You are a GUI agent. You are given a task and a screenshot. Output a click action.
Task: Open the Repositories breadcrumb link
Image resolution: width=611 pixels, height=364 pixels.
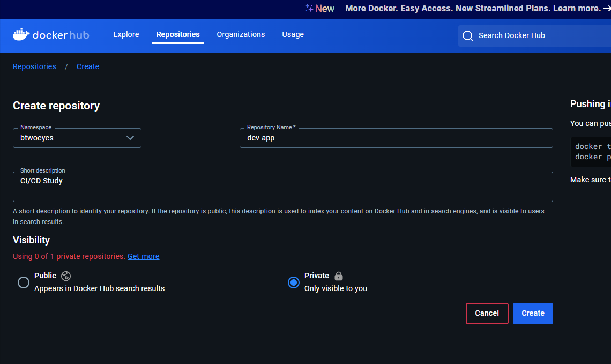(x=34, y=66)
